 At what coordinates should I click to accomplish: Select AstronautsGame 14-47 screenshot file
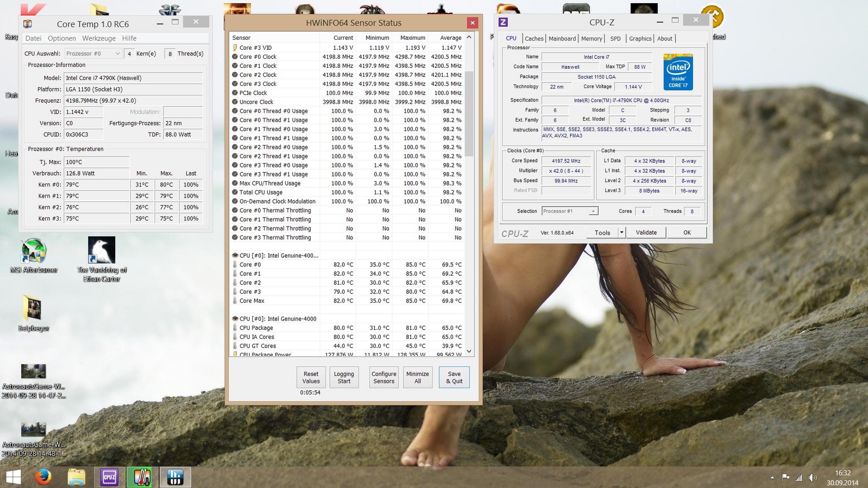33,381
